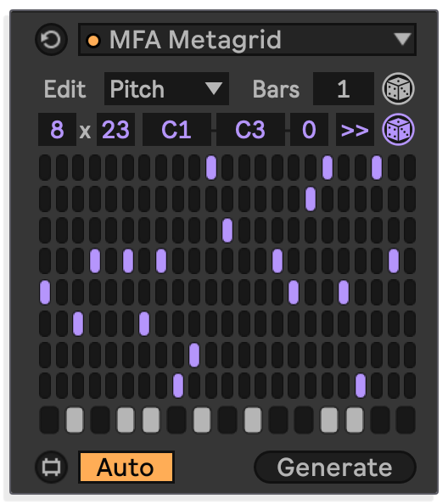
Task: Select the offset field showing 0
Action: 309,130
